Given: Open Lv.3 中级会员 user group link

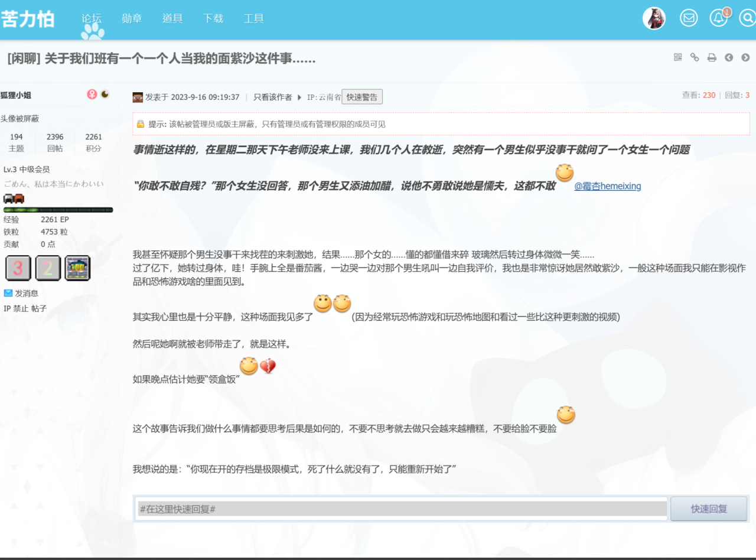Looking at the screenshot, I should pyautogui.click(x=27, y=170).
